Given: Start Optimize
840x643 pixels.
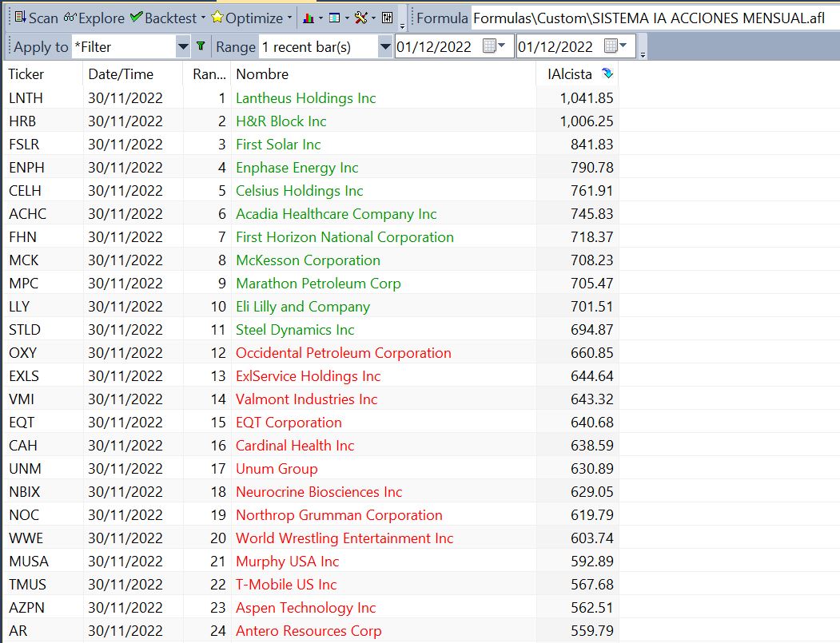Looking at the screenshot, I should click(247, 18).
